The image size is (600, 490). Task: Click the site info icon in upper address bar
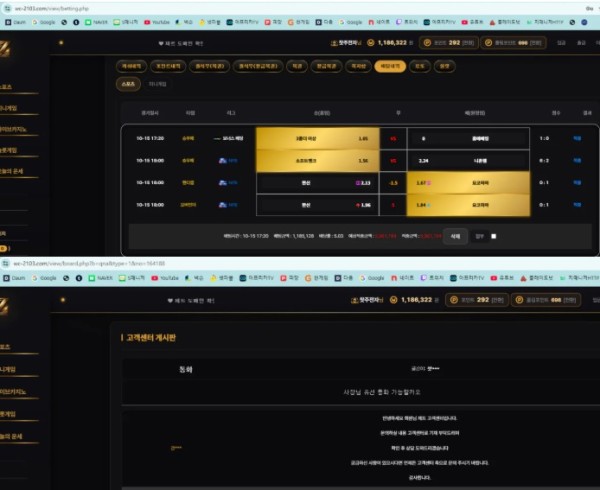click(x=7, y=8)
